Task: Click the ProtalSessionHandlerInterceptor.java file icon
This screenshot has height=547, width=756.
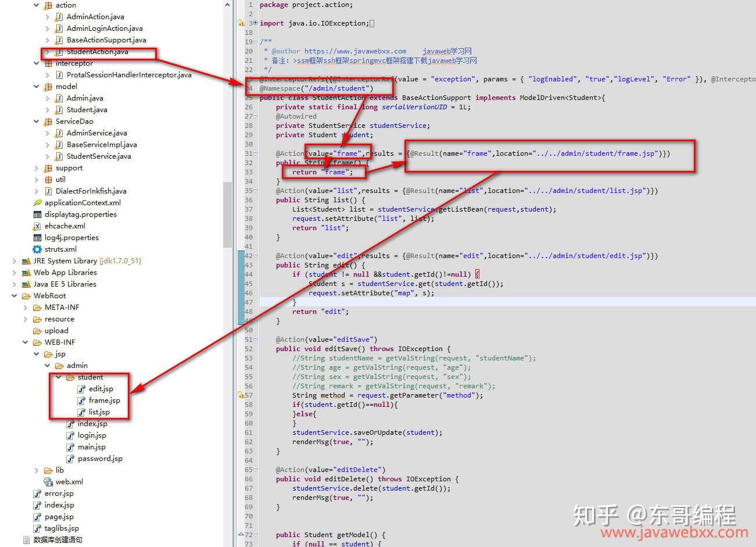Action: coord(59,75)
